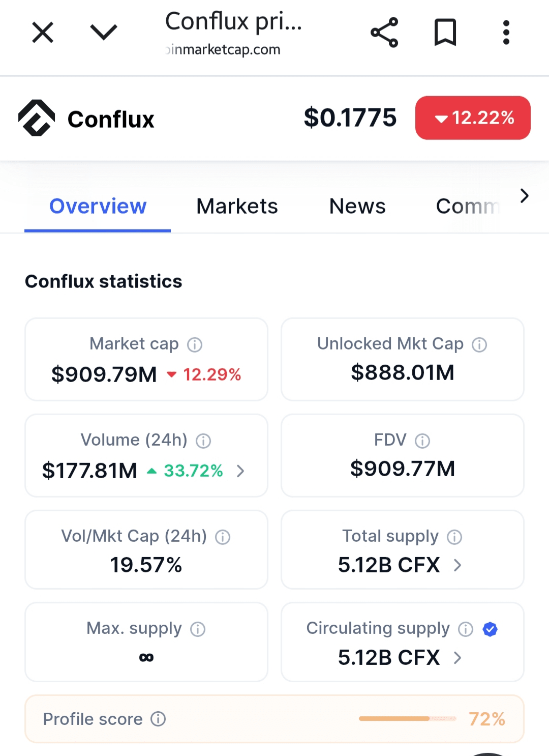Viewport: 549px width, 756px height.
Task: Expand Circulating supply details arrow
Action: (x=457, y=658)
